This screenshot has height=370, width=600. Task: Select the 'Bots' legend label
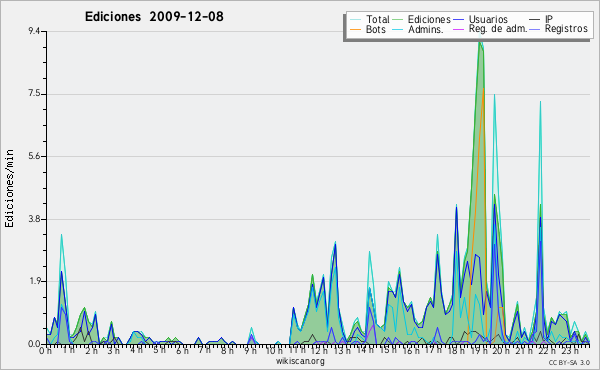pyautogui.click(x=375, y=29)
